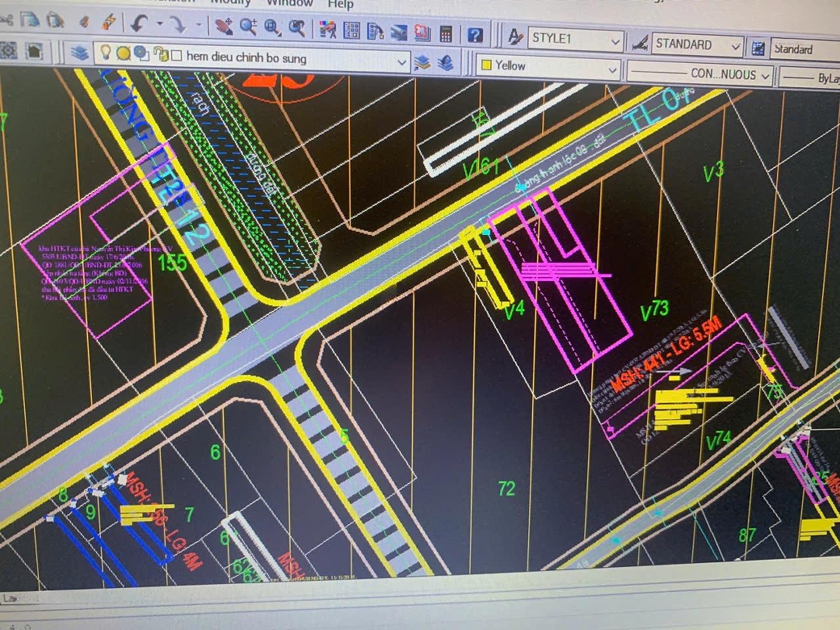Open the DesignCenter palette icon
The height and width of the screenshot is (630, 840).
[352, 31]
